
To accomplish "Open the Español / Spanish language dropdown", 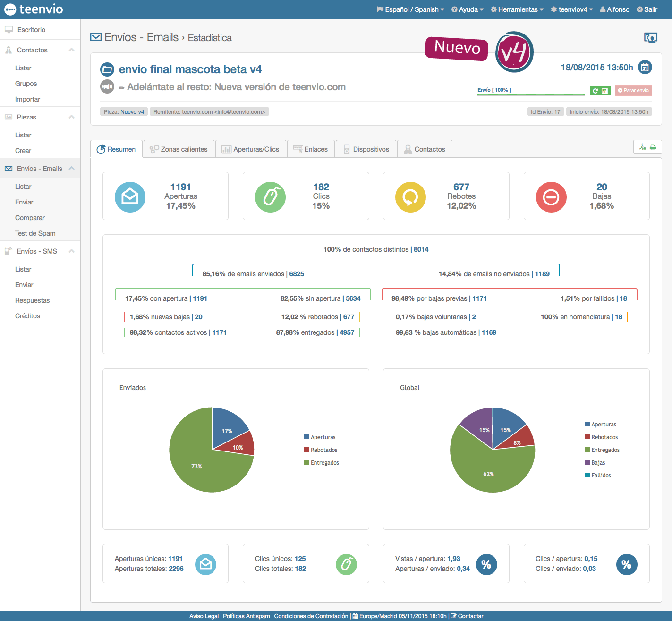I will 410,9.
